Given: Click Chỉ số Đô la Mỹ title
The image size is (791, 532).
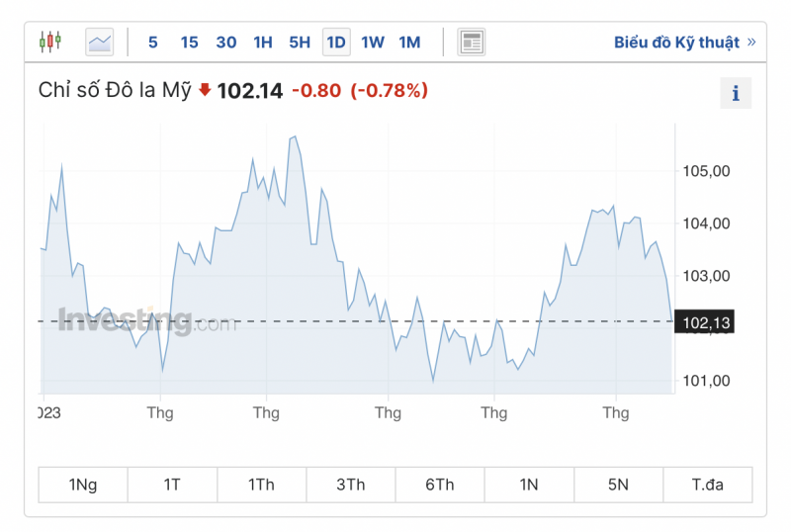Looking at the screenshot, I should tap(115, 91).
